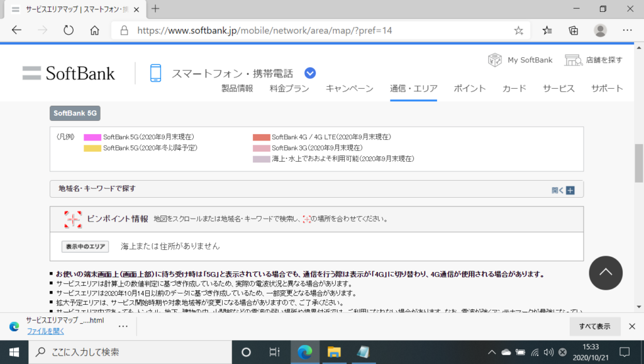Open 店舗を探す store finder

pos(594,60)
